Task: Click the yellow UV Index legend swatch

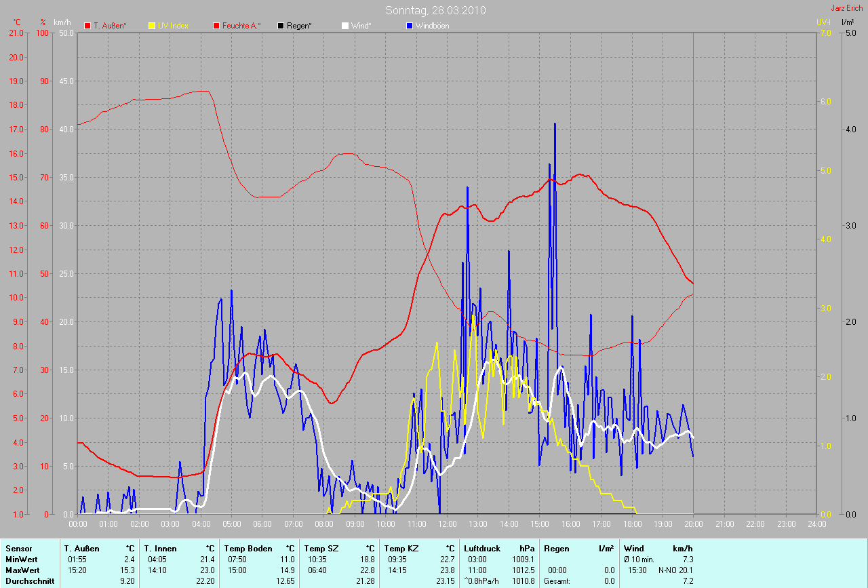Action: (x=152, y=26)
